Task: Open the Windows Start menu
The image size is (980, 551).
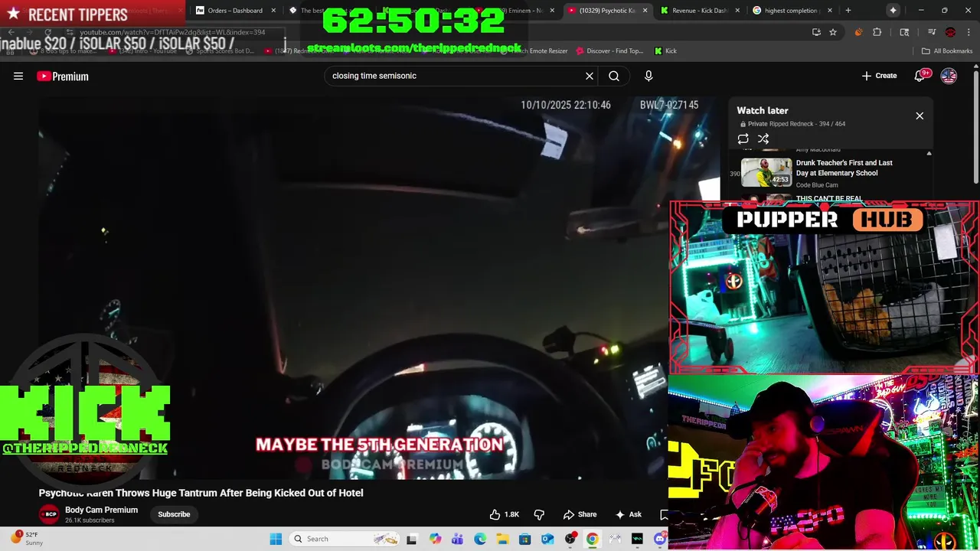Action: (x=276, y=539)
